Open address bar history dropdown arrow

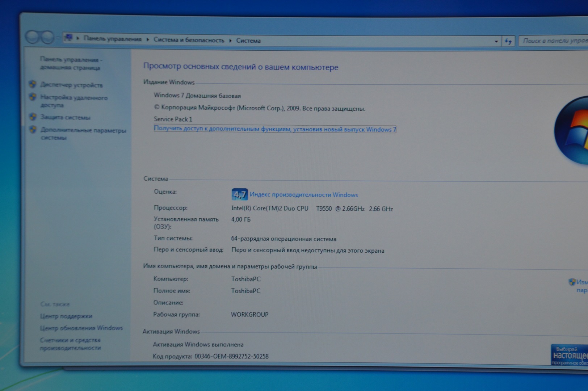tap(496, 41)
